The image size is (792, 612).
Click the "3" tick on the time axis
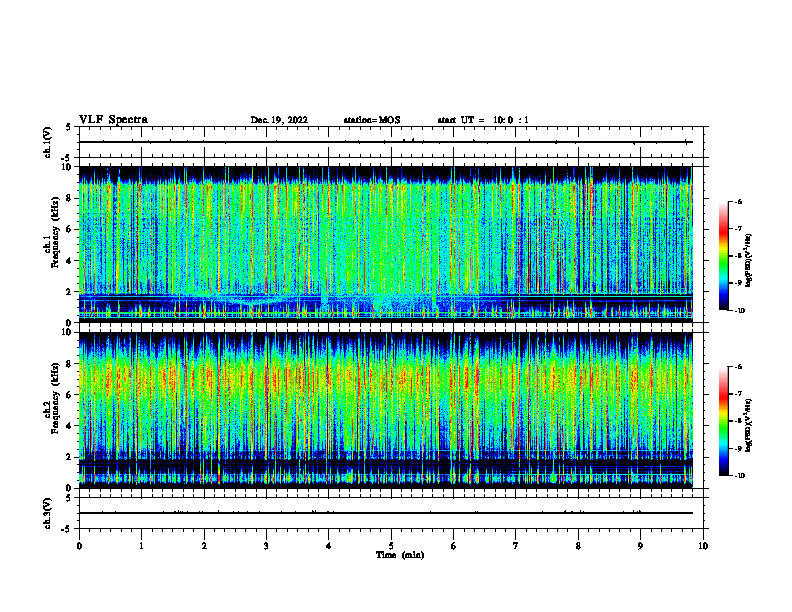tap(266, 546)
